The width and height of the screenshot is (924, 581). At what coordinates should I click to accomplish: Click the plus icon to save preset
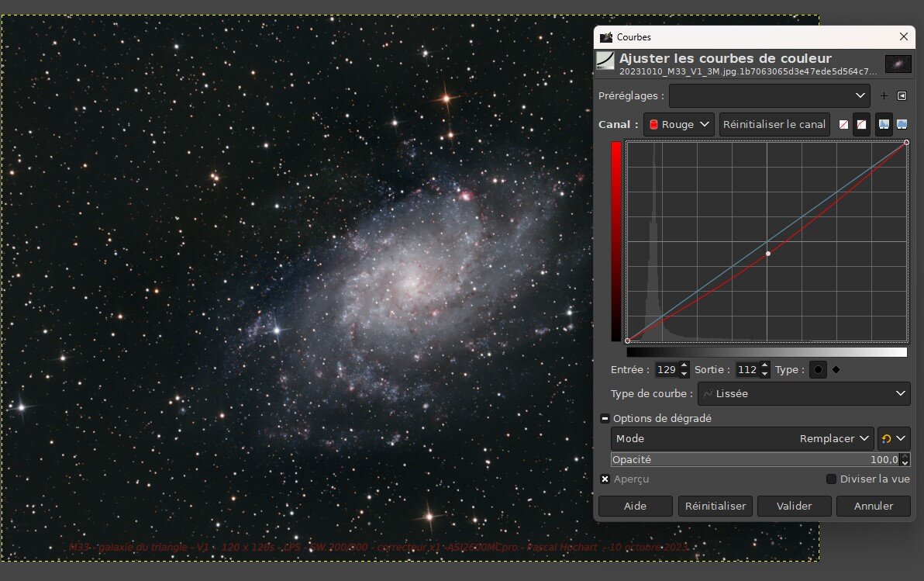click(x=884, y=96)
